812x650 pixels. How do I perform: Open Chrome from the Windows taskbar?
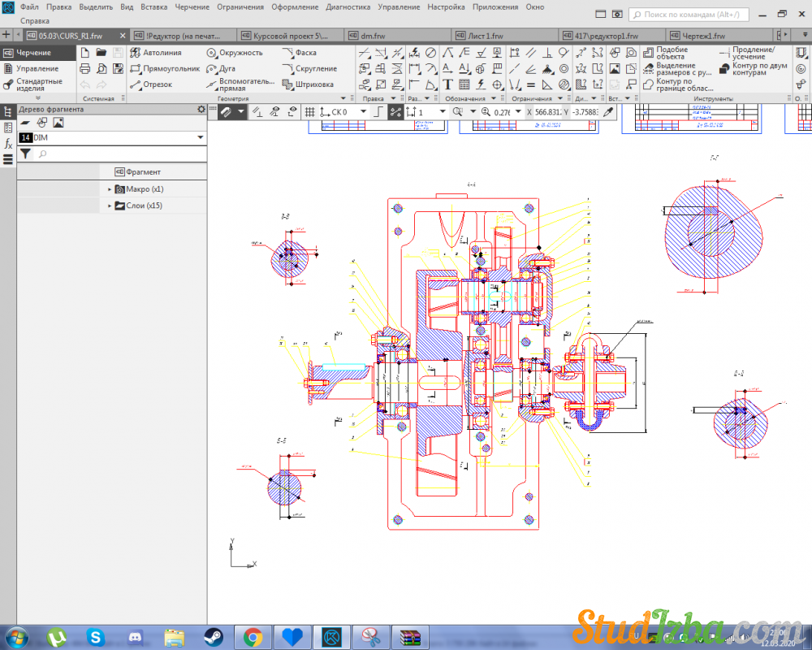tap(253, 636)
